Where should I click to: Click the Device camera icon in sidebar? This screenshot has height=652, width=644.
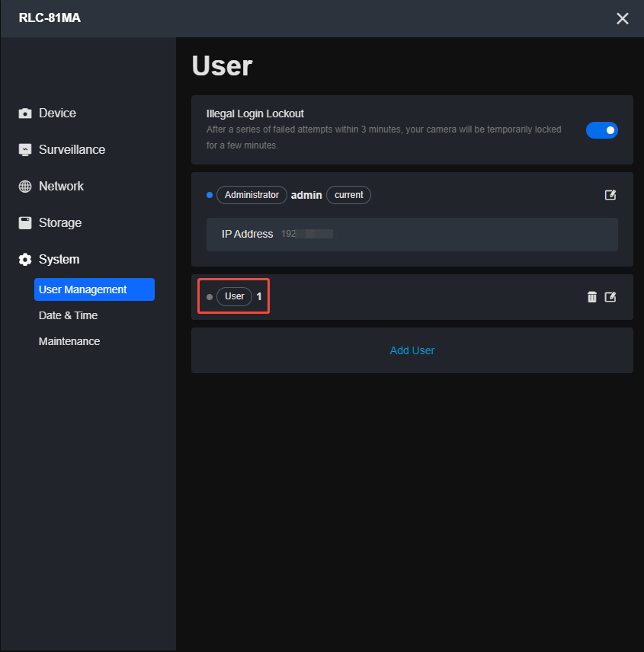tap(25, 113)
